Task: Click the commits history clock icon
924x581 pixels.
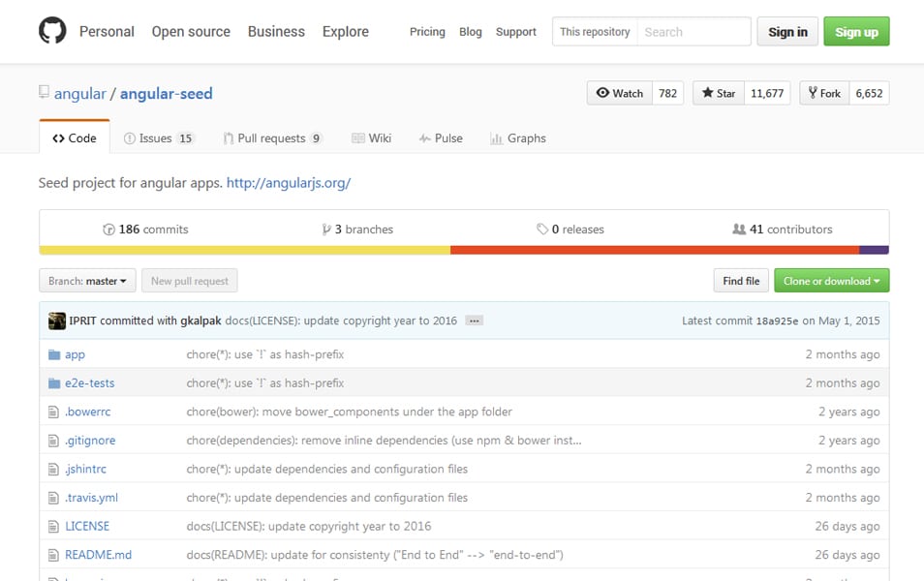Action: tap(108, 229)
